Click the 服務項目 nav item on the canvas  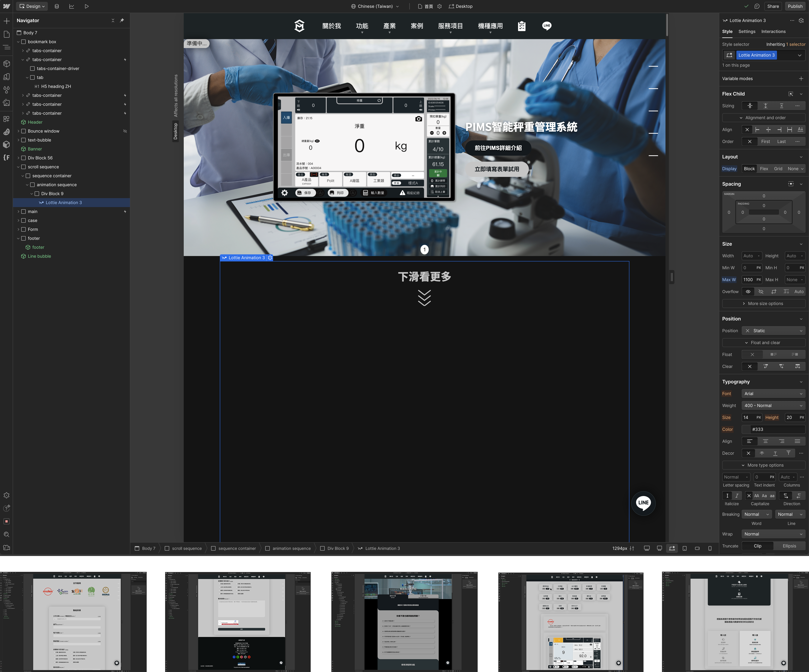coord(450,26)
